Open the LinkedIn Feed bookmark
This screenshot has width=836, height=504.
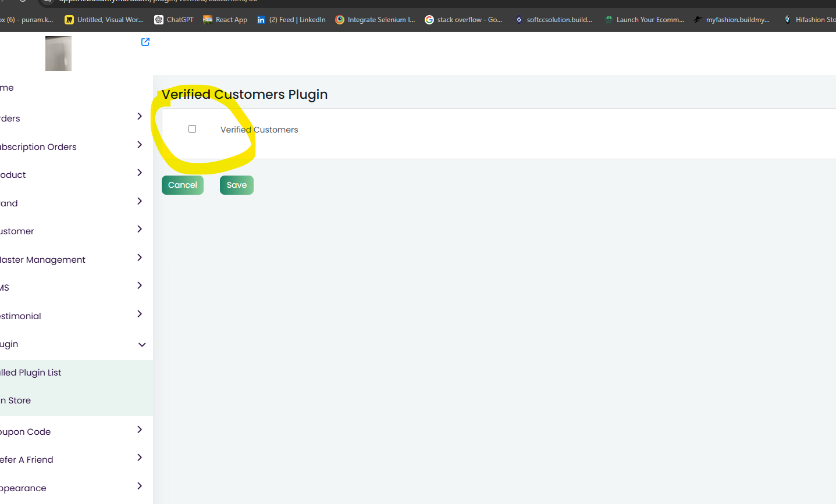[291, 20]
